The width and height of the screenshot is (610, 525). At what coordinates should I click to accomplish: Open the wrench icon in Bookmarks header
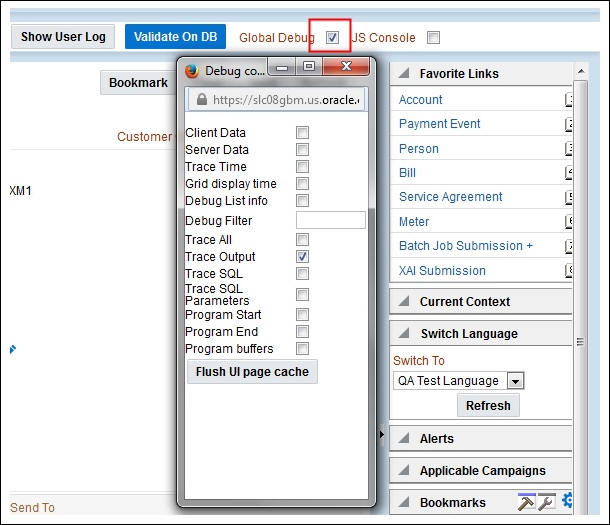[x=547, y=502]
